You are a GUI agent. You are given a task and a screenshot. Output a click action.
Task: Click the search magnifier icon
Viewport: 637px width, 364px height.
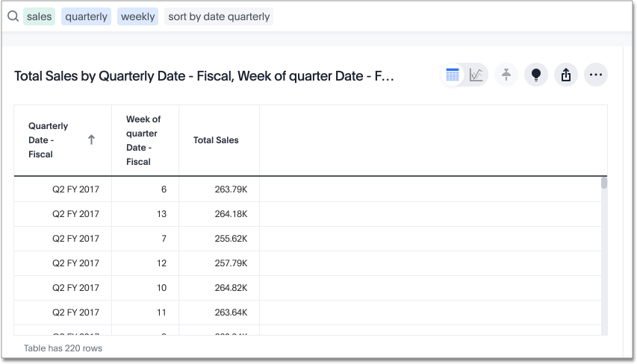[x=13, y=16]
